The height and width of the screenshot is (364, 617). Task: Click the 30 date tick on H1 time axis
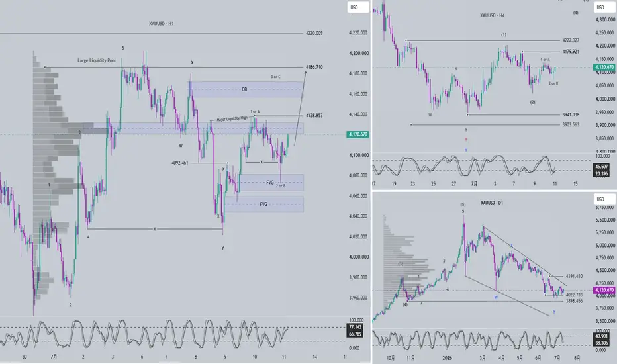pos(24,357)
